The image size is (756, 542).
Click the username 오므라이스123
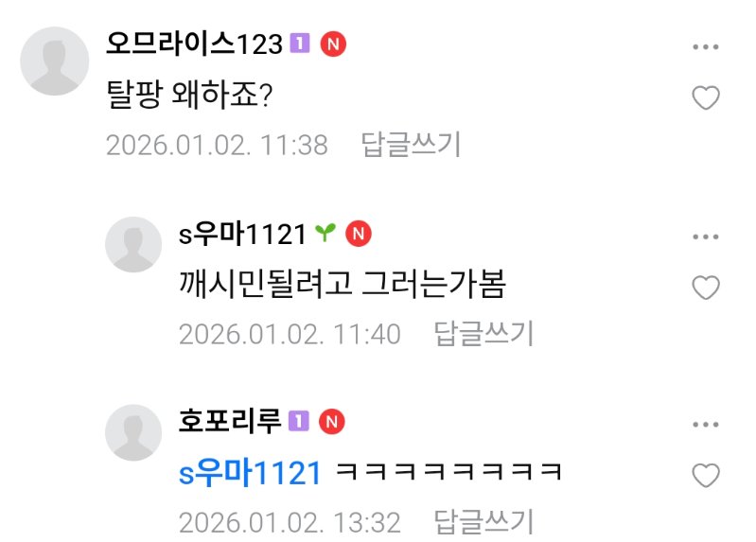pos(194,44)
